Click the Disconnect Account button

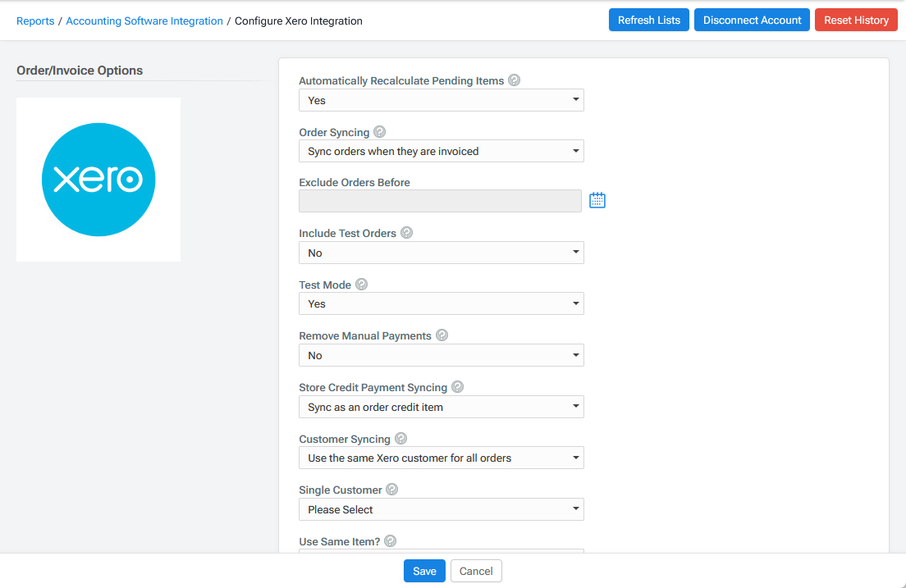pyautogui.click(x=752, y=21)
